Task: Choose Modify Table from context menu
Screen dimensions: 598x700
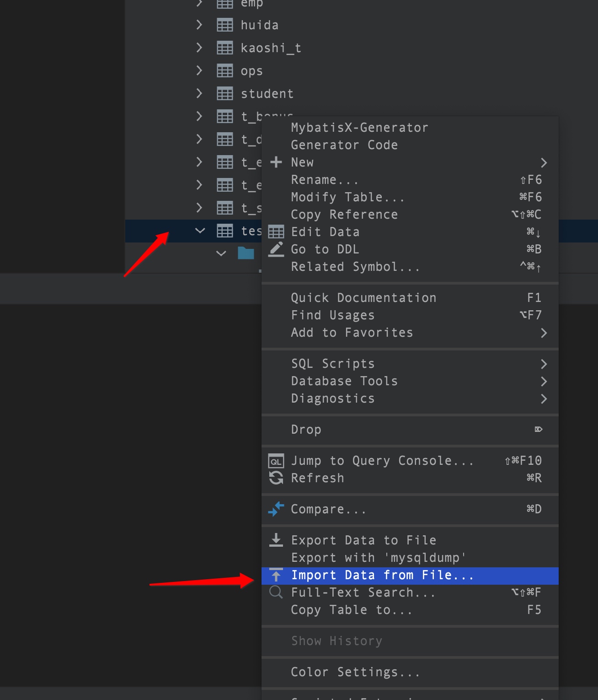Action: [347, 197]
